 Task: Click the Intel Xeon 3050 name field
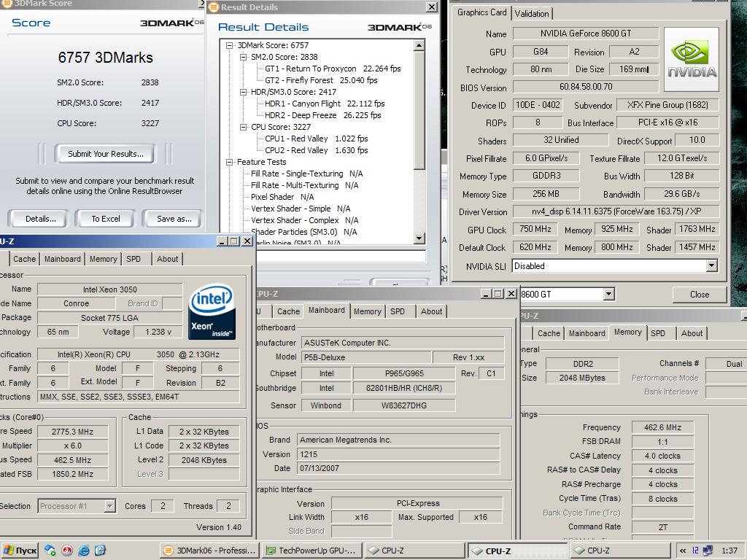[x=109, y=289]
